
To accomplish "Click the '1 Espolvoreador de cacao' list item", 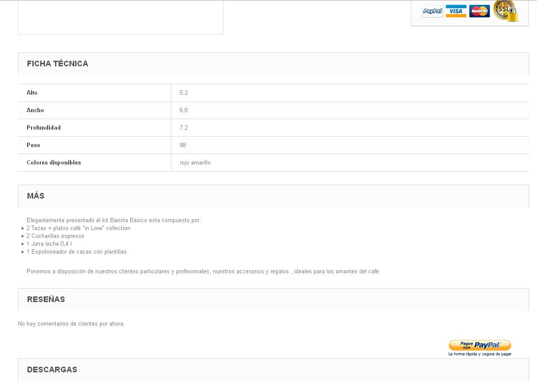I will (76, 252).
